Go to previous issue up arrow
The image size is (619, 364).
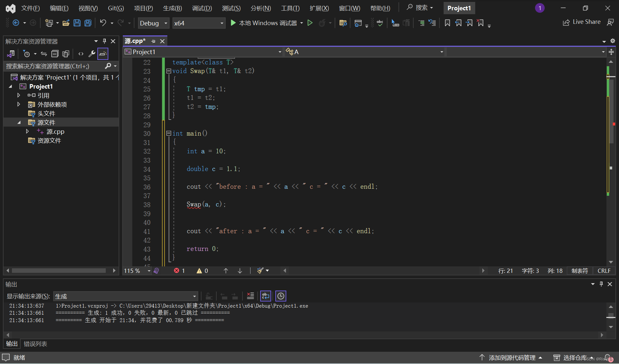point(226,271)
